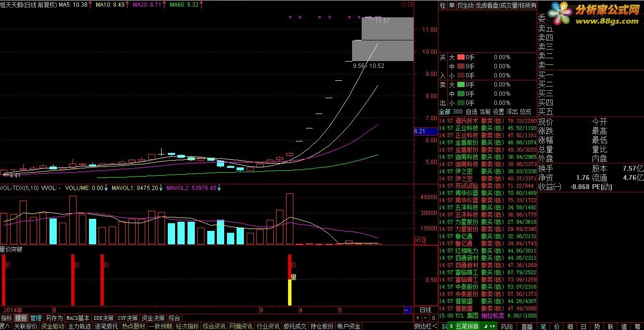Switch to SUP决策 template
The image size is (644, 330).
point(128,318)
